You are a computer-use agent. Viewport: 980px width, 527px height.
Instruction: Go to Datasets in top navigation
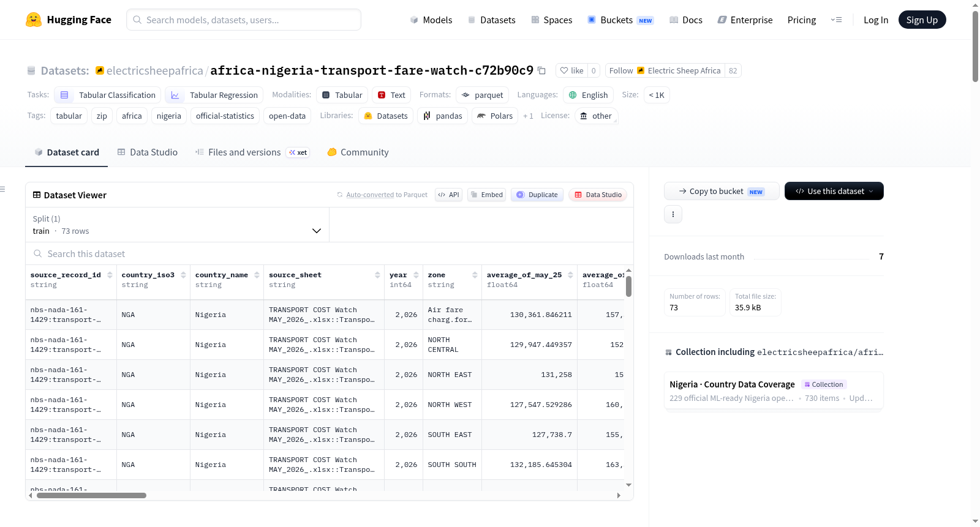pyautogui.click(x=491, y=20)
